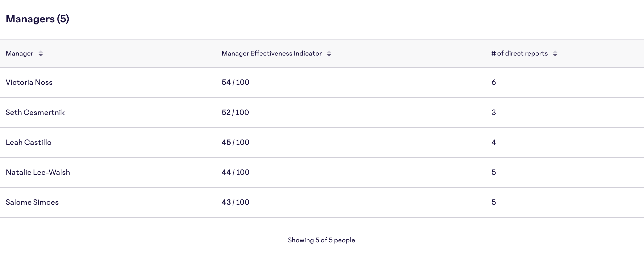Click the Managers (5) heading
This screenshot has height=260, width=644.
point(38,18)
